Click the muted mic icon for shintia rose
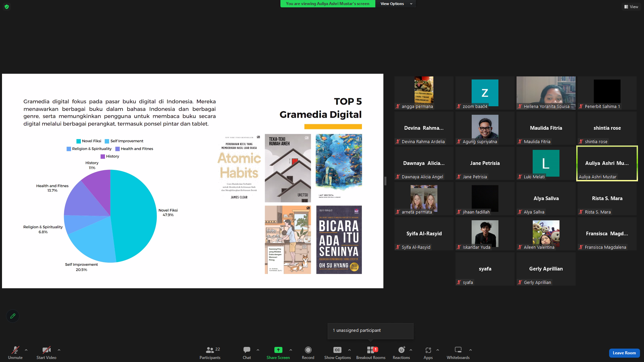 click(x=581, y=142)
